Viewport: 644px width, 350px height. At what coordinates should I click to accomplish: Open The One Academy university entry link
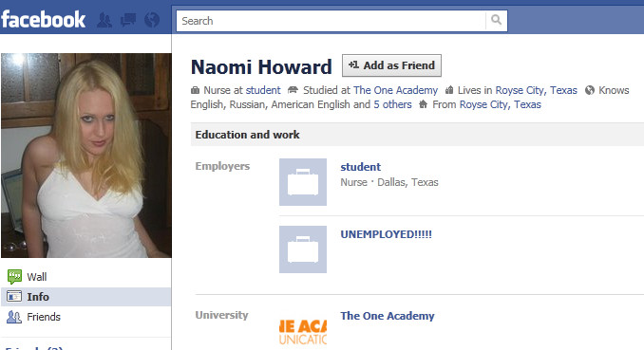tap(388, 316)
